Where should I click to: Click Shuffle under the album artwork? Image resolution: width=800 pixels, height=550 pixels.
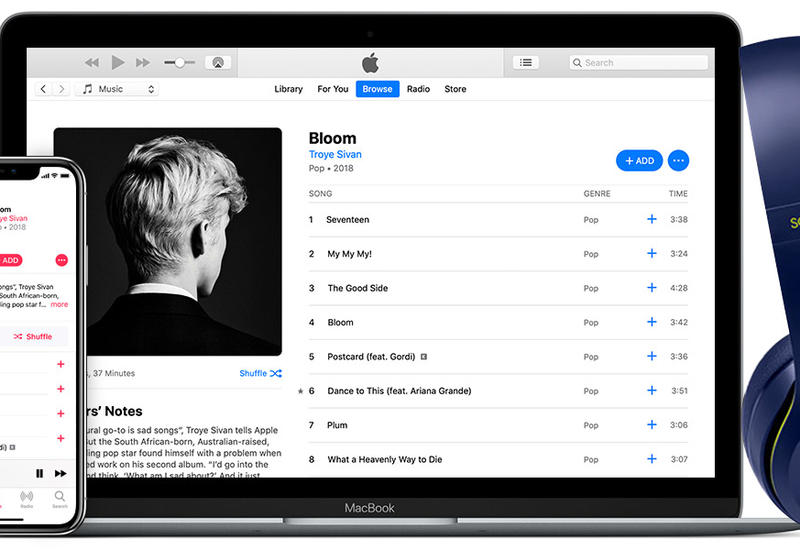pyautogui.click(x=260, y=373)
